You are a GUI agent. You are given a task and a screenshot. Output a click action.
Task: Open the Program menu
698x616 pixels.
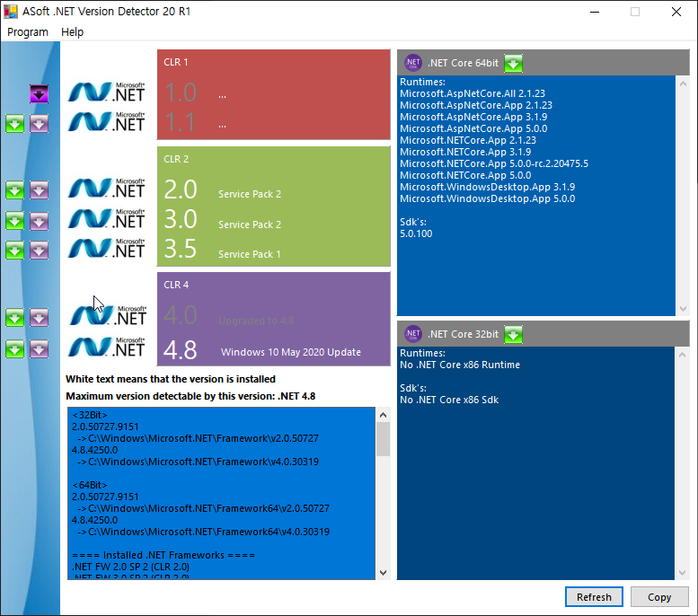pos(28,32)
